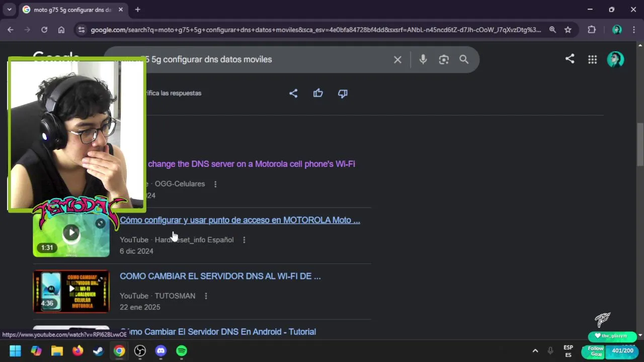Click the taskbar microphone tray icon
Image resolution: width=644 pixels, height=362 pixels.
point(550,351)
